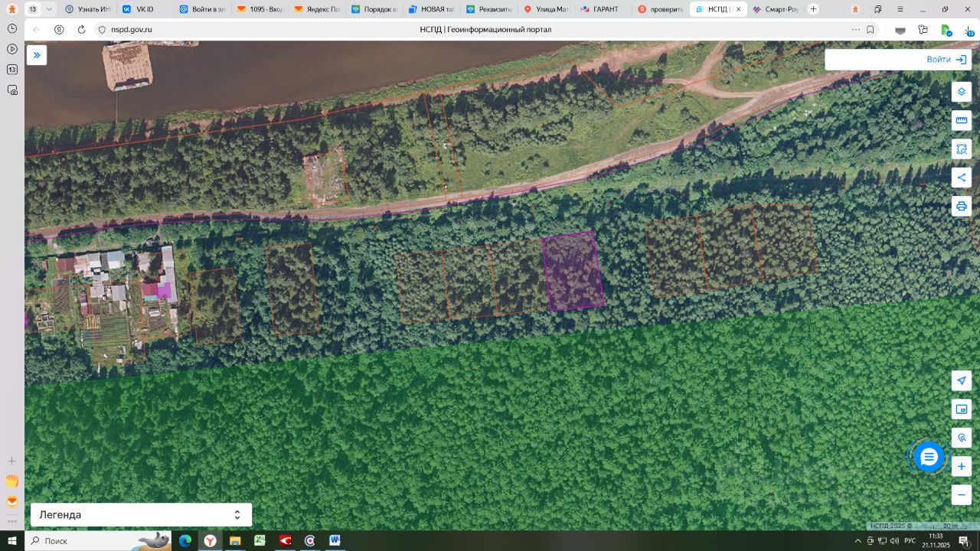The height and width of the screenshot is (551, 980).
Task: Switch the РУС keyboard language
Action: pyautogui.click(x=910, y=540)
